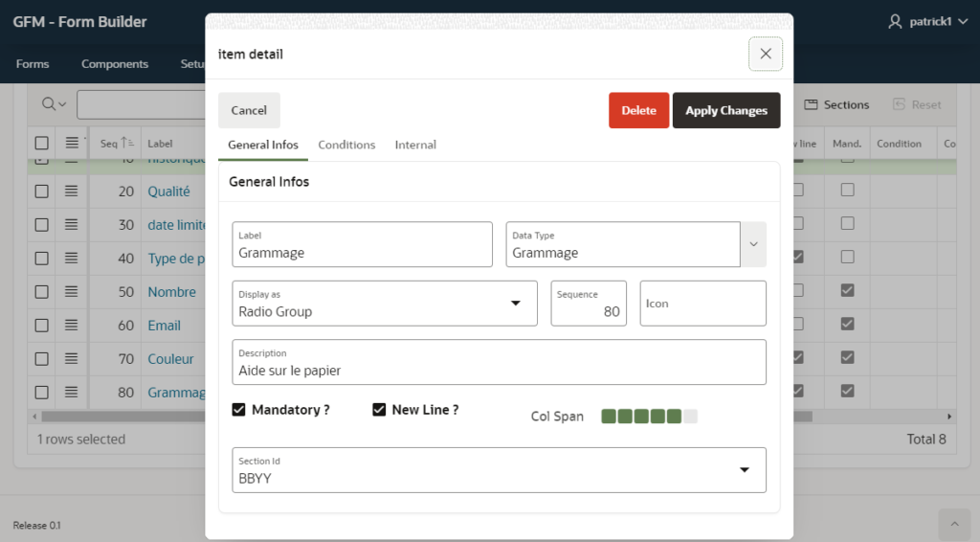Open the Couleur item link
The width and height of the screenshot is (980, 542).
(x=170, y=359)
